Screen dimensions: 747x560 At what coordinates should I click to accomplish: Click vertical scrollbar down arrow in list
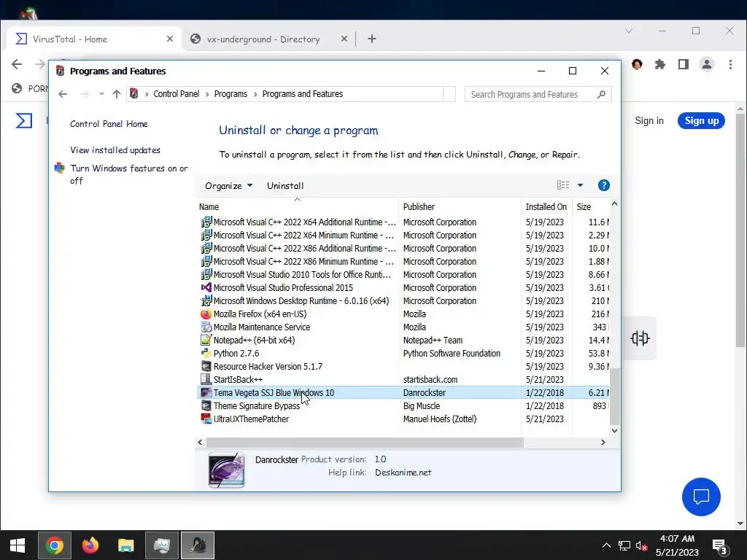pos(614,430)
